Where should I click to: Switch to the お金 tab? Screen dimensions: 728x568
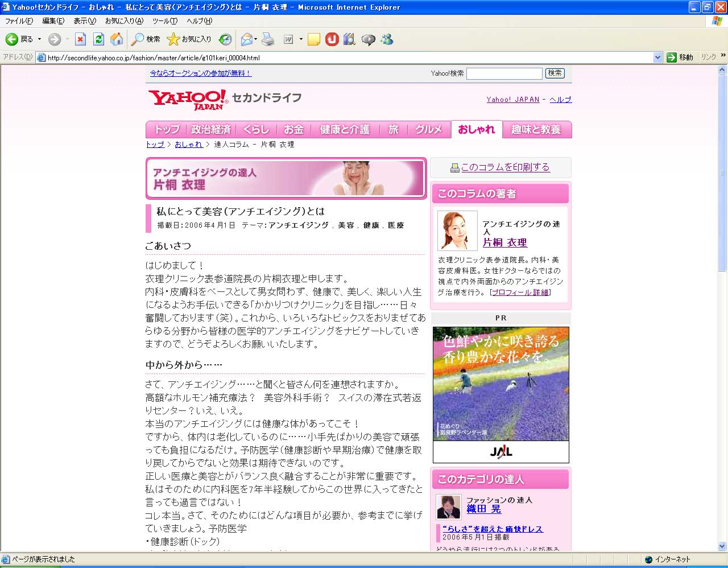click(294, 130)
